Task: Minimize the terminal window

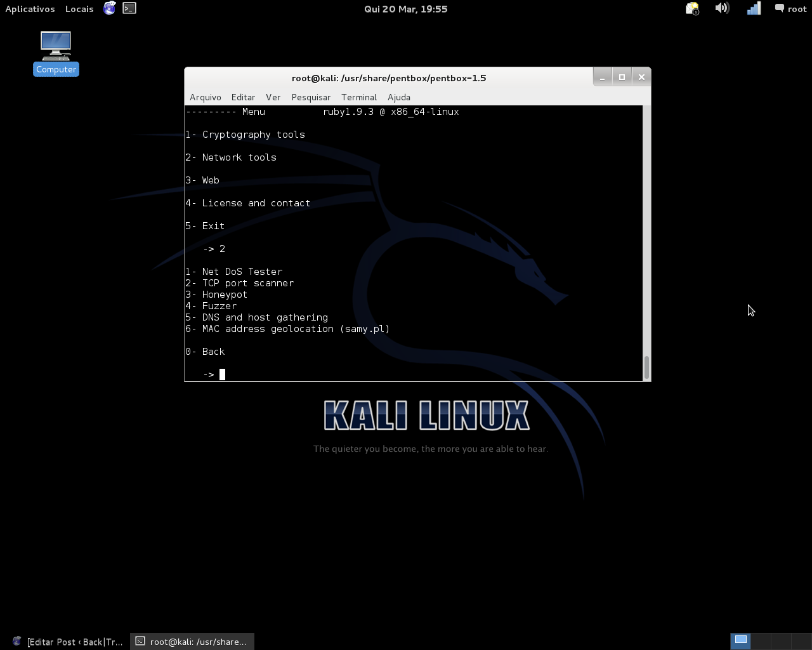Action: pyautogui.click(x=603, y=77)
